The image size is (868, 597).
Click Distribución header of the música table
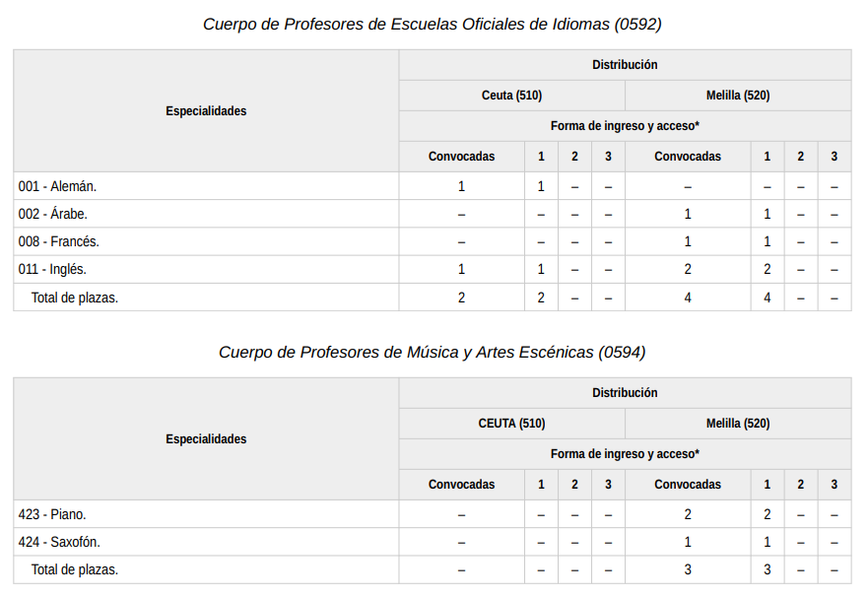[625, 393]
